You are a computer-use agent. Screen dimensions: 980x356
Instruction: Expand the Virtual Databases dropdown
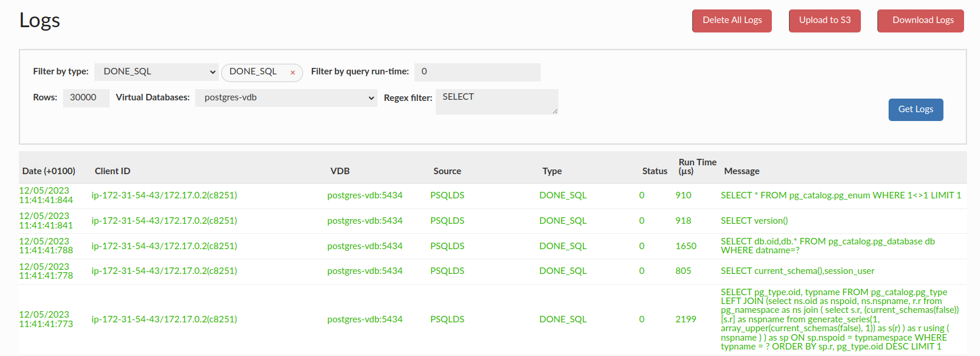pos(286,98)
